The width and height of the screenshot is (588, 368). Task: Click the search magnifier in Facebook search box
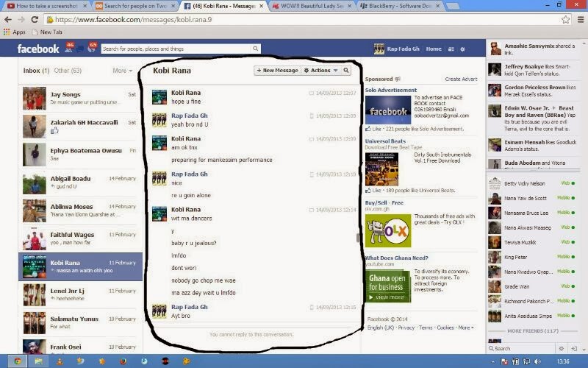click(x=255, y=49)
